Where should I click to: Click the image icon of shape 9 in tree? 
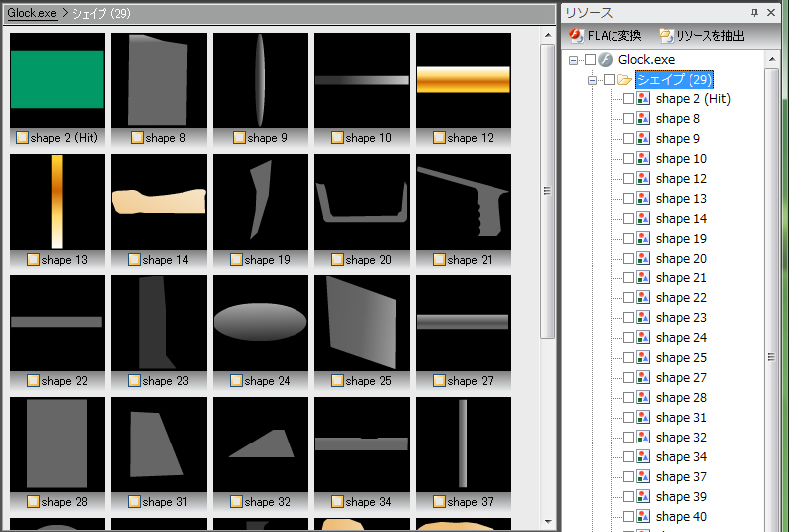643,139
